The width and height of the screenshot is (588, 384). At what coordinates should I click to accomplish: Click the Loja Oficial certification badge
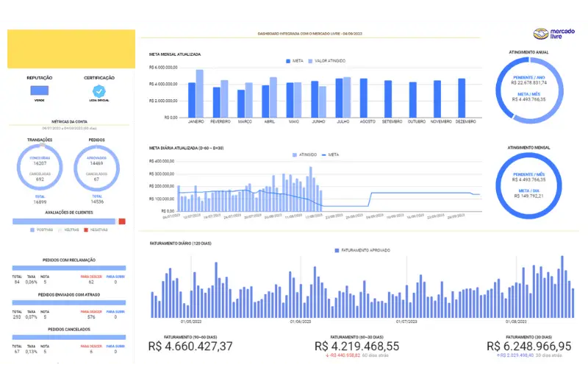pos(99,91)
